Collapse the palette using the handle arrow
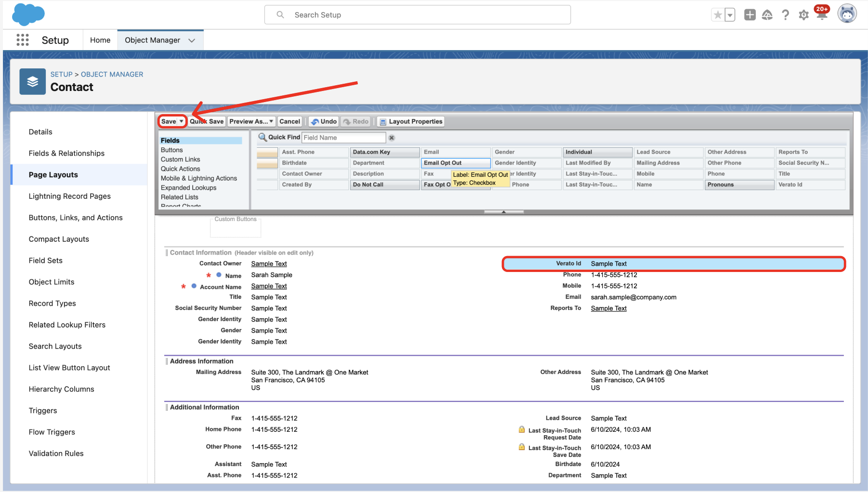The image size is (868, 492). 503,212
